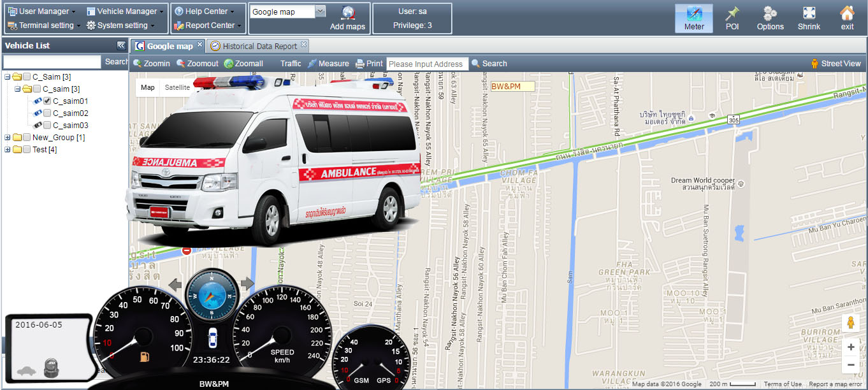Open the System setting menu
This screenshot has height=390, width=868.
[120, 25]
